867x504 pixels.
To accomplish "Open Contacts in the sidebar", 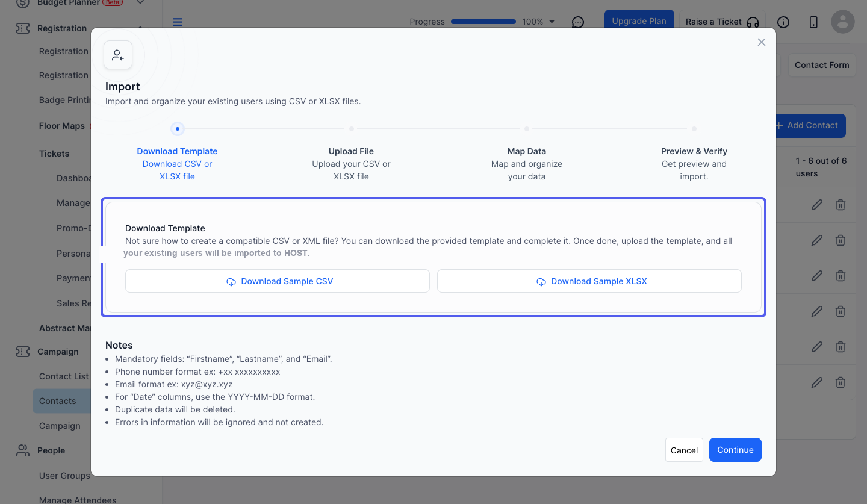I will tap(58, 401).
